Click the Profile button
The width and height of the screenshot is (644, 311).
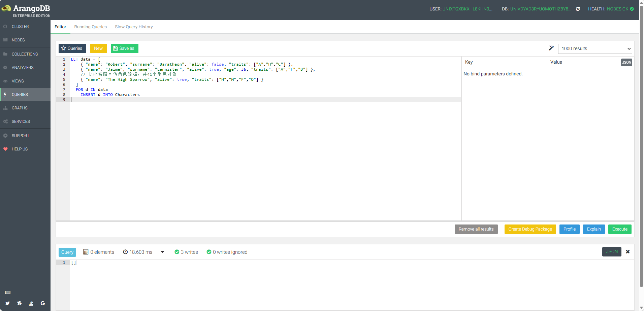(570, 229)
